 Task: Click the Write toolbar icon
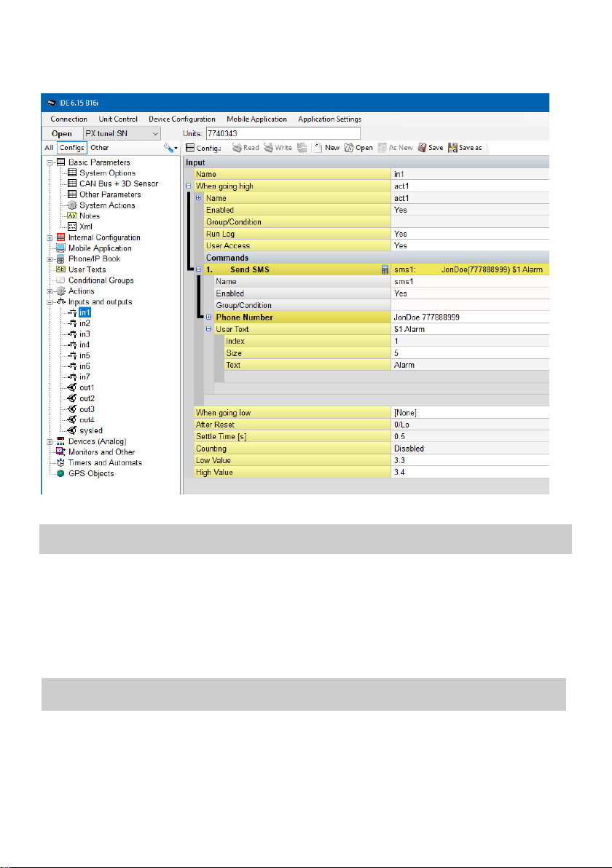(278, 148)
